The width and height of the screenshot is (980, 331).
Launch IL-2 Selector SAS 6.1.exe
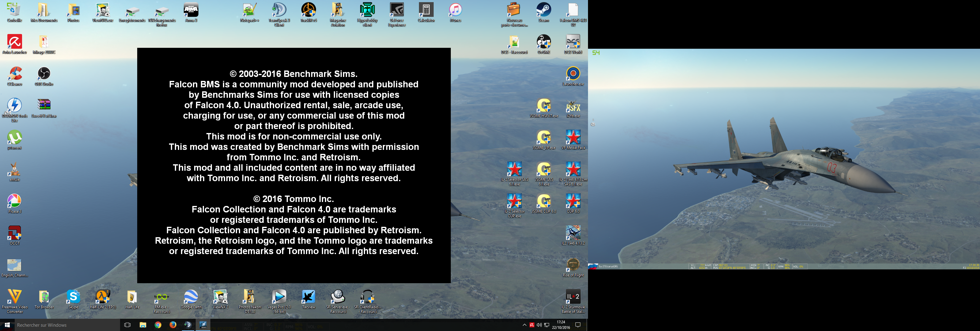click(x=514, y=174)
